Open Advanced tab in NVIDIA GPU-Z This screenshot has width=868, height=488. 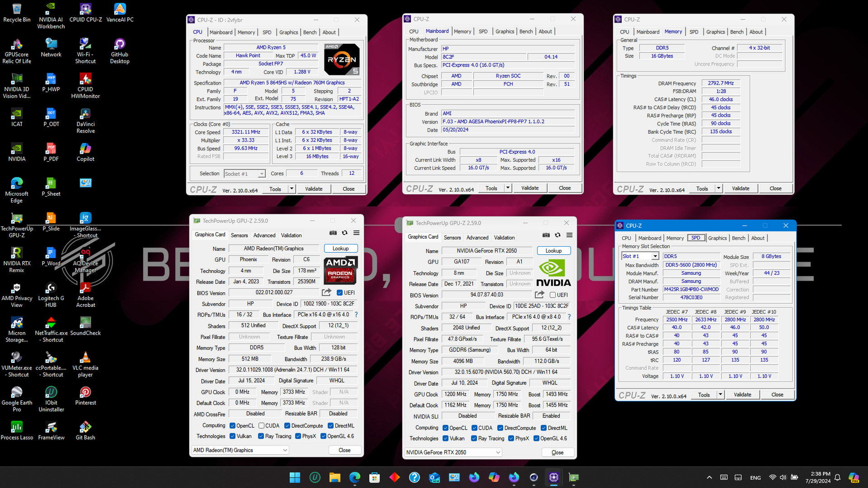click(x=477, y=237)
